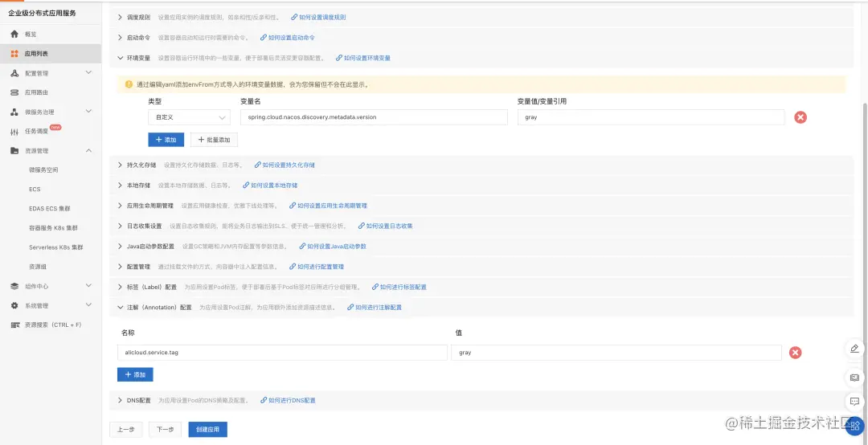Click the 创建应用 button
868x445 pixels.
pos(207,430)
